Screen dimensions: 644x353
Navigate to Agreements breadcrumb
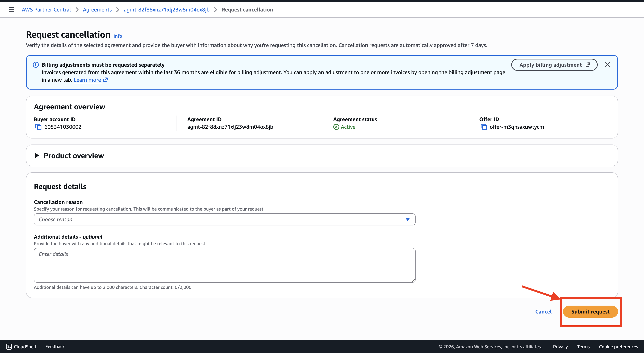pyautogui.click(x=97, y=9)
